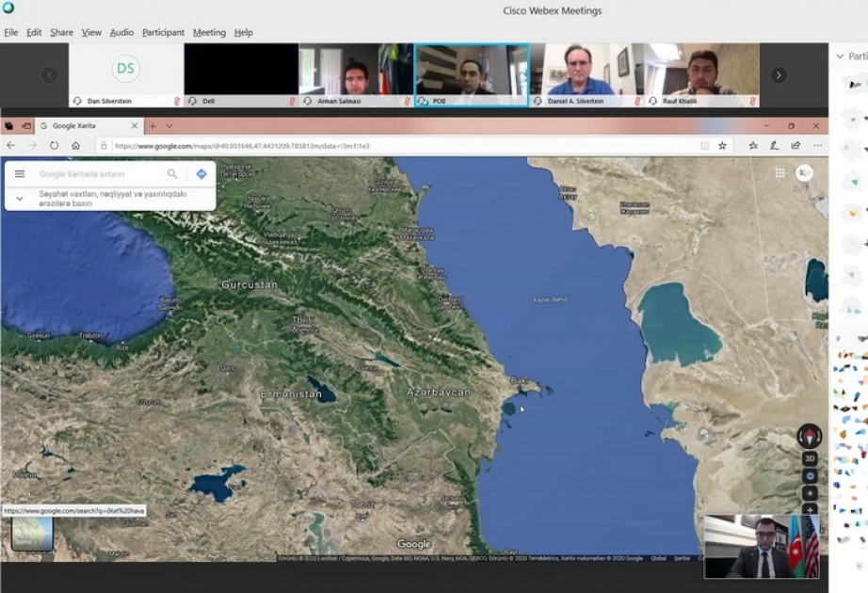Click headset icon on Dan Silverstein tile

[x=77, y=102]
